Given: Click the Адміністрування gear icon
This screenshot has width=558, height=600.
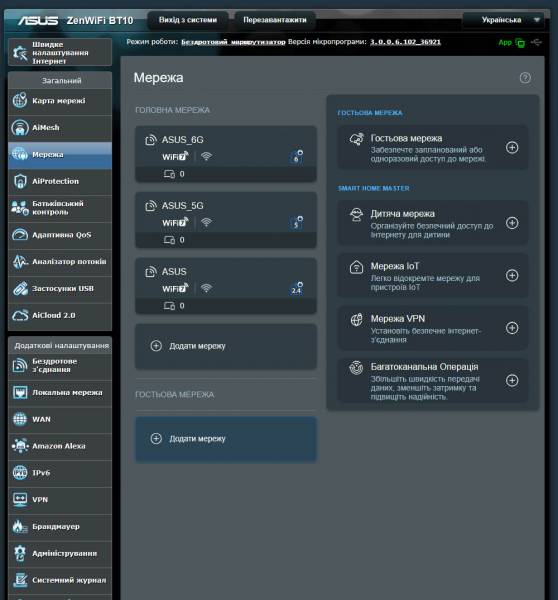Looking at the screenshot, I should (x=20, y=554).
